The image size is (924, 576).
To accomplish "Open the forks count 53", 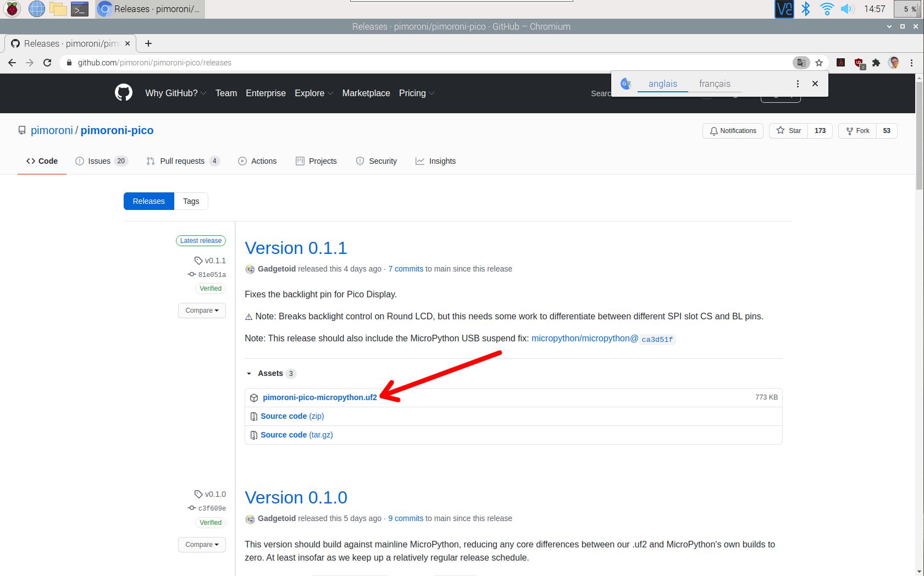I will 887,131.
